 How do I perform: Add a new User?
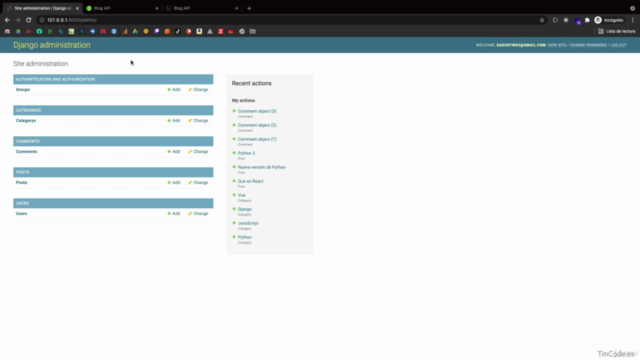(173, 213)
